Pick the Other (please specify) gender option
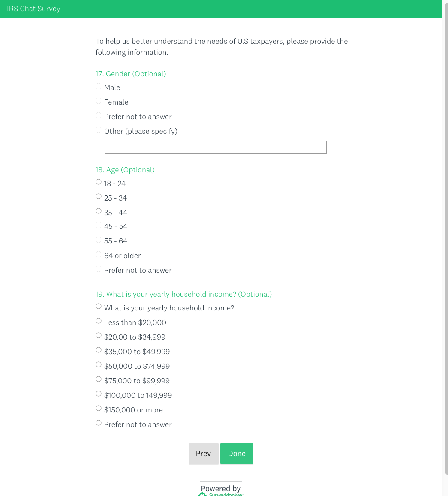Viewport: 448px width, 496px height. coord(99,130)
